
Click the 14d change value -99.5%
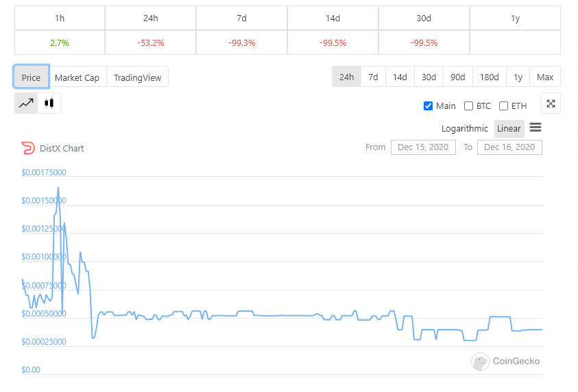coord(333,42)
